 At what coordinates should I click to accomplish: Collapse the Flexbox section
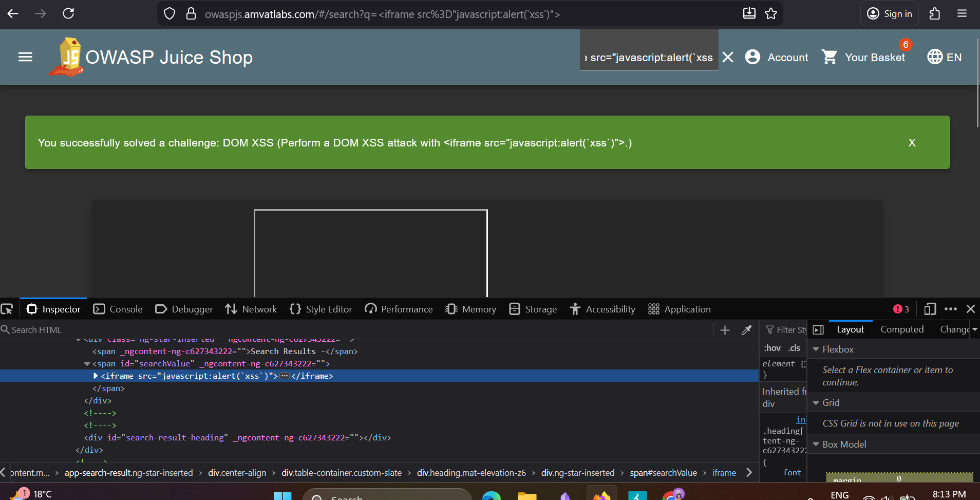point(816,349)
